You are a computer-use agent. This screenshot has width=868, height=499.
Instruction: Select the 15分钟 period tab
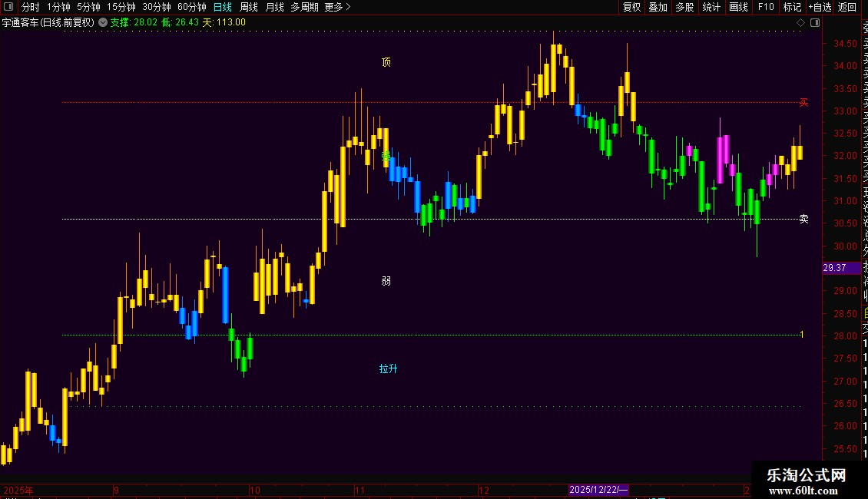coord(121,7)
